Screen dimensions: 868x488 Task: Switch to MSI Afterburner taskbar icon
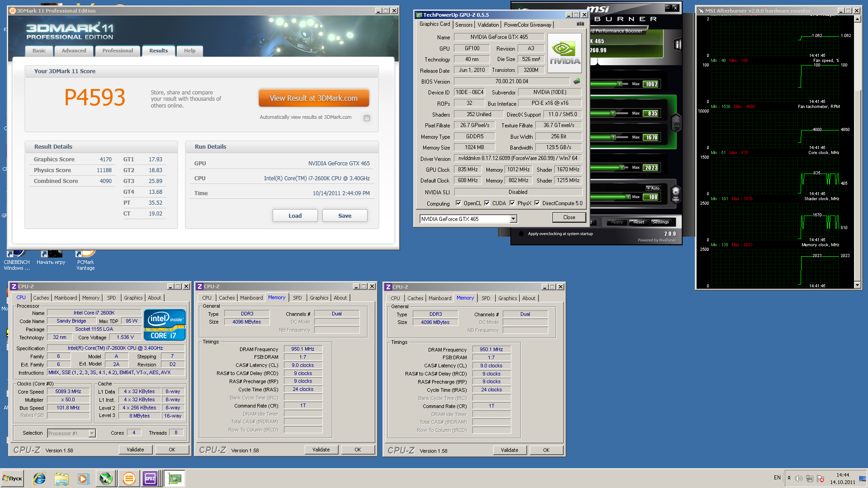pos(106,478)
